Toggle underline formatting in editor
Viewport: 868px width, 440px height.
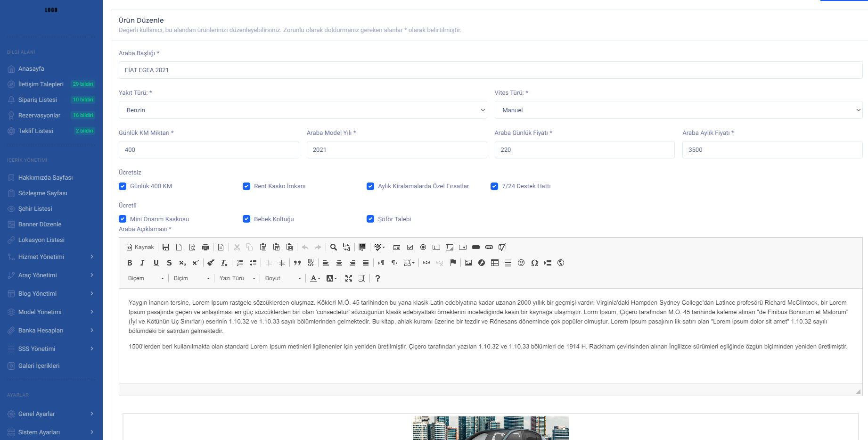156,263
